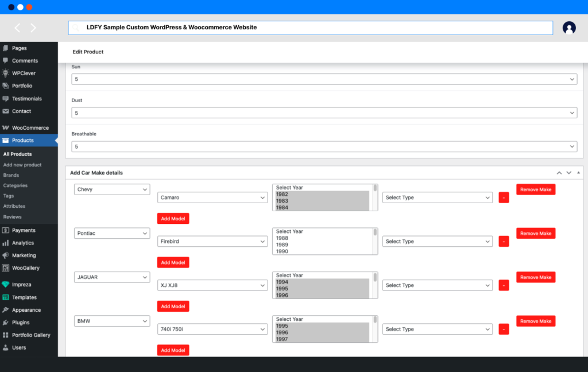Click the Plugins plug icon

[6, 323]
